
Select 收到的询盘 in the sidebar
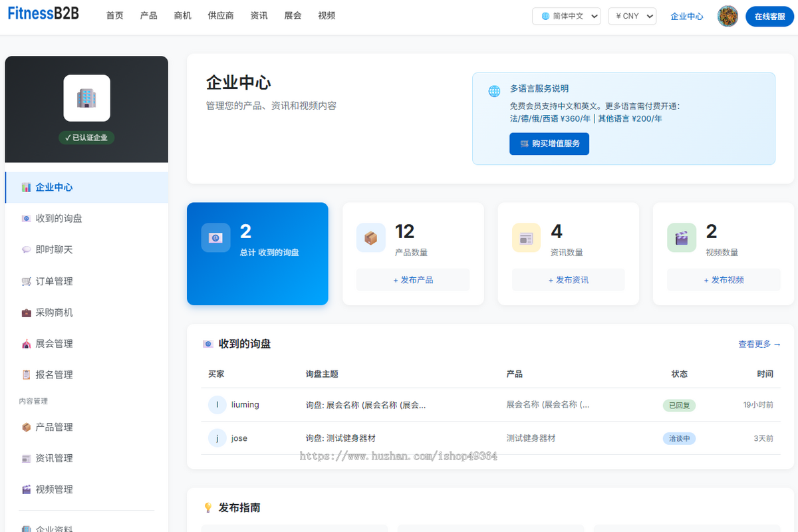pos(86,219)
